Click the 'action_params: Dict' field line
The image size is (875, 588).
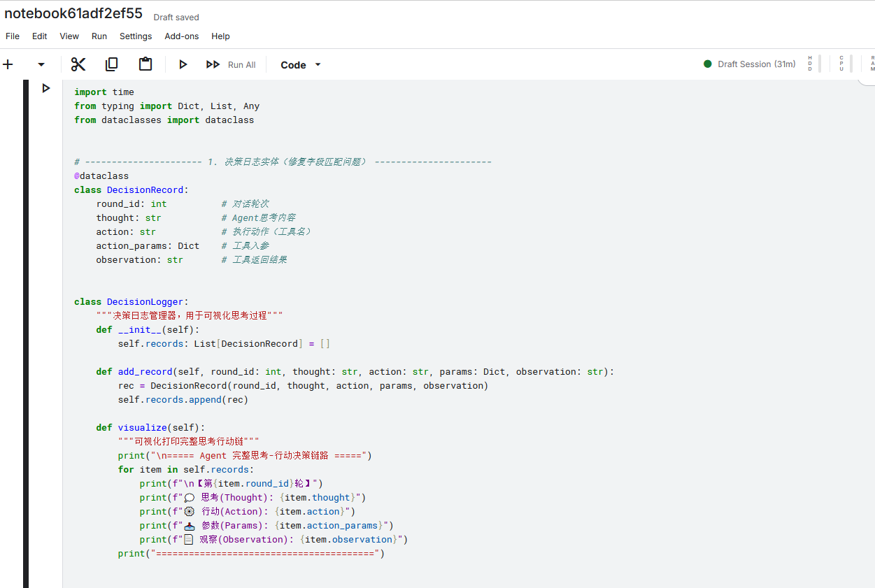pos(148,245)
